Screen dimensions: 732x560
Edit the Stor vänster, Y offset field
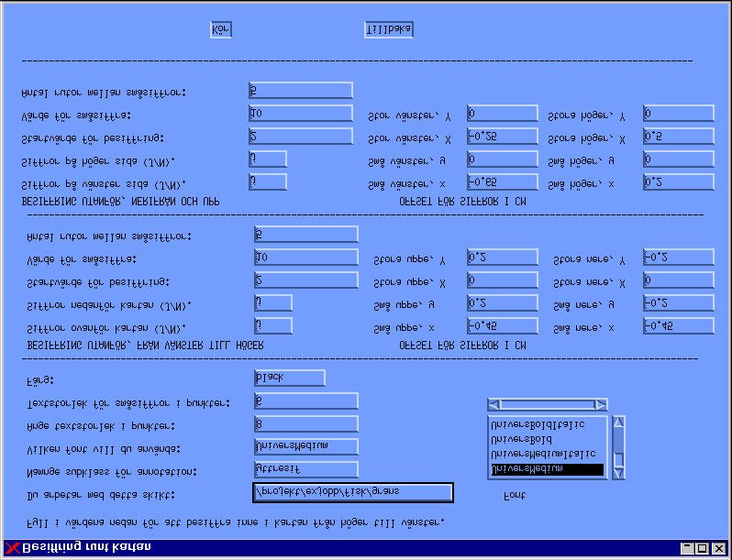(x=503, y=114)
